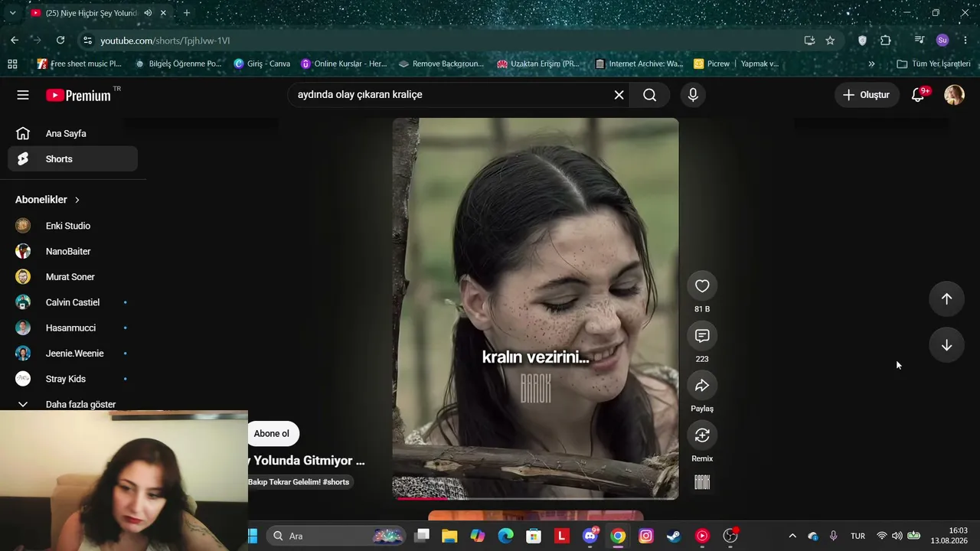
Task: Open a new Chrome tab
Action: point(187,13)
